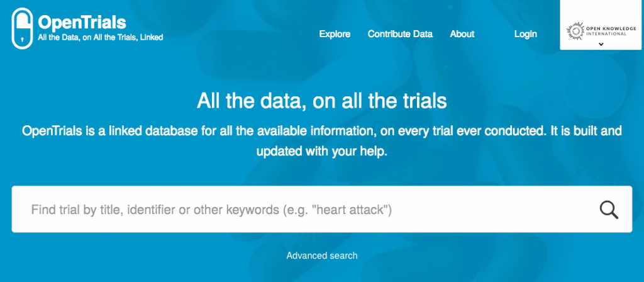Screen dimensions: 644x282
Task: Open the Contribute Data page
Action: (400, 34)
